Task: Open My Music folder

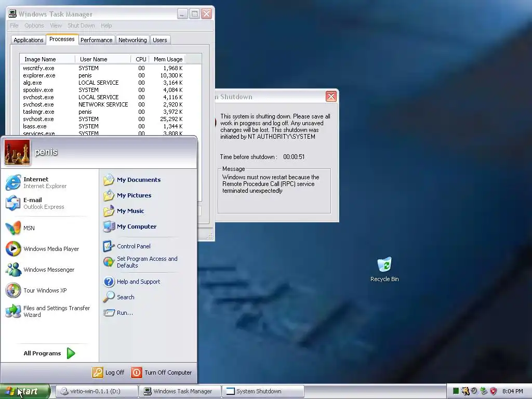Action: [x=124, y=211]
